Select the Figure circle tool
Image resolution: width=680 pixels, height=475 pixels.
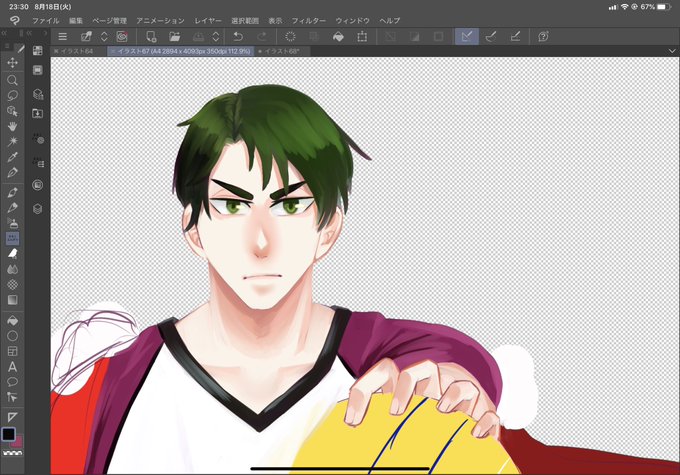[12, 336]
